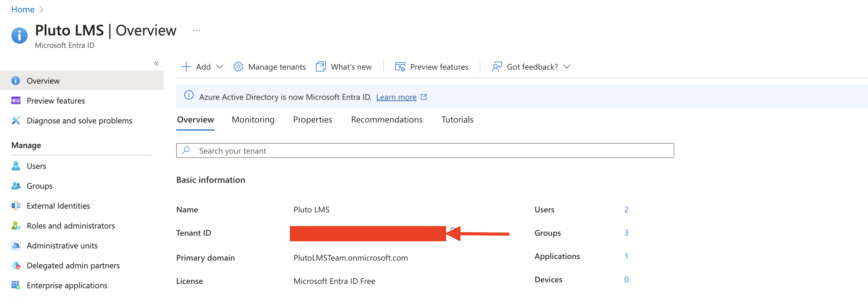
Task: Click the Got feedback person icon
Action: tap(497, 67)
